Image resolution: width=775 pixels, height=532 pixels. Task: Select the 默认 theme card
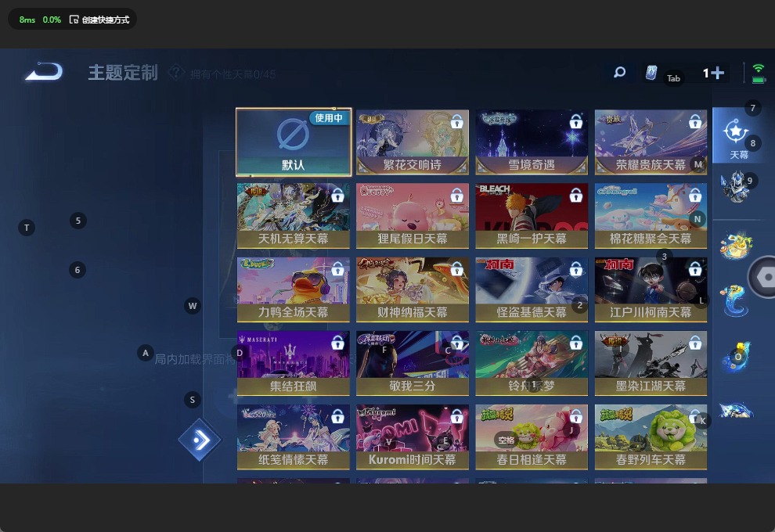coord(294,142)
